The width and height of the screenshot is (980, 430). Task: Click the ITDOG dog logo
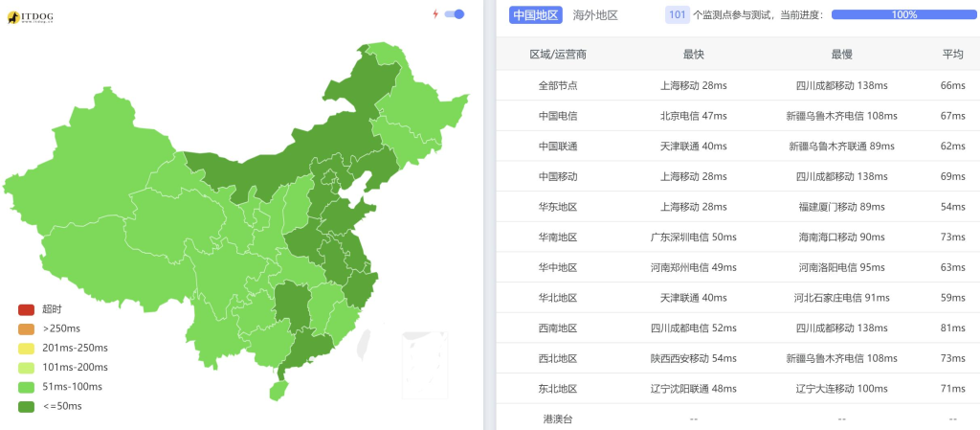pos(14,17)
